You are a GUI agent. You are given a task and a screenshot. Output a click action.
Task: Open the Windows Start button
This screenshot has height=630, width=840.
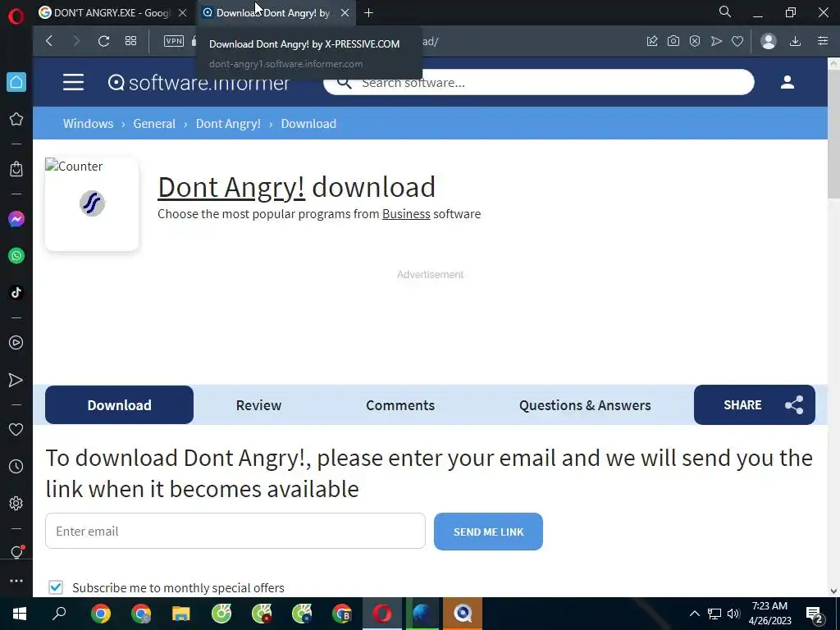20,614
